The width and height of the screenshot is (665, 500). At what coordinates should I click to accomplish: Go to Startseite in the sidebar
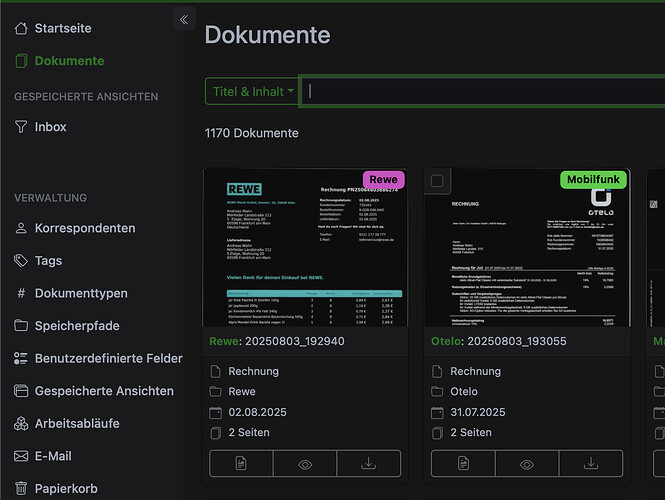coord(63,28)
